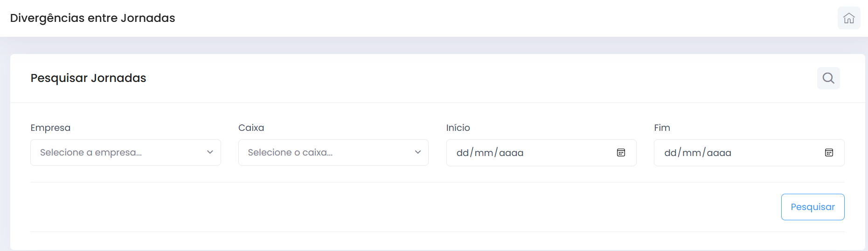Screen dimensions: 868x251
Task: Click the Caixa field label
Action: tap(251, 128)
